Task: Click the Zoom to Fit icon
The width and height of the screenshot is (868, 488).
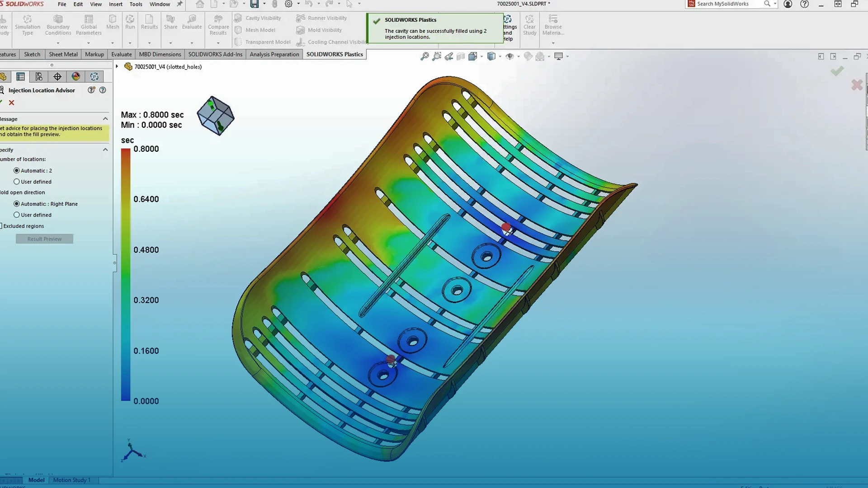Action: 424,56
